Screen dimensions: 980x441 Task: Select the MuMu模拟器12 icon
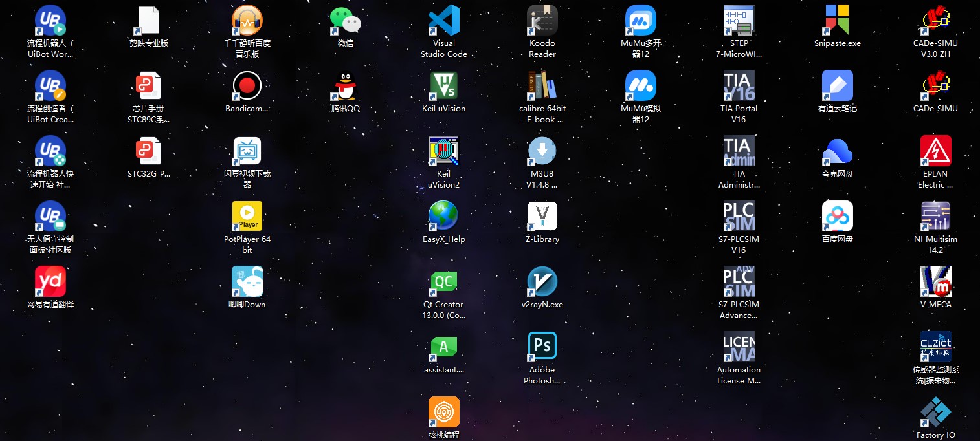(x=641, y=86)
